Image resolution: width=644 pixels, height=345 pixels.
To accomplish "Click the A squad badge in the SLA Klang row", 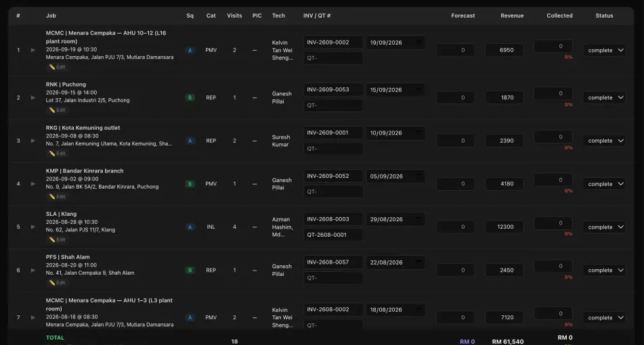I will 190,227.
